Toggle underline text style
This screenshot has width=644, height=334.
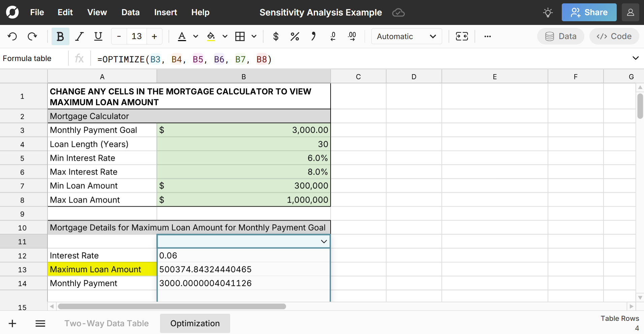point(98,36)
